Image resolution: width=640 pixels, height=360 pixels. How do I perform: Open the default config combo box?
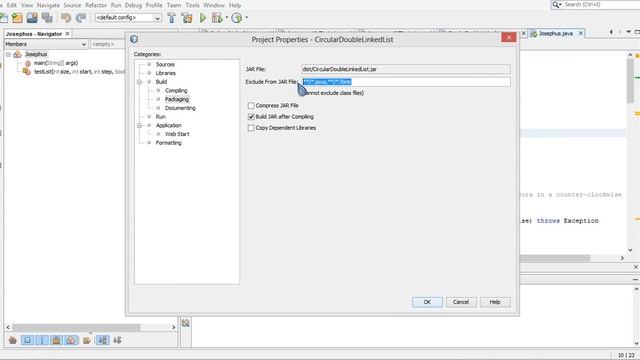point(128,18)
